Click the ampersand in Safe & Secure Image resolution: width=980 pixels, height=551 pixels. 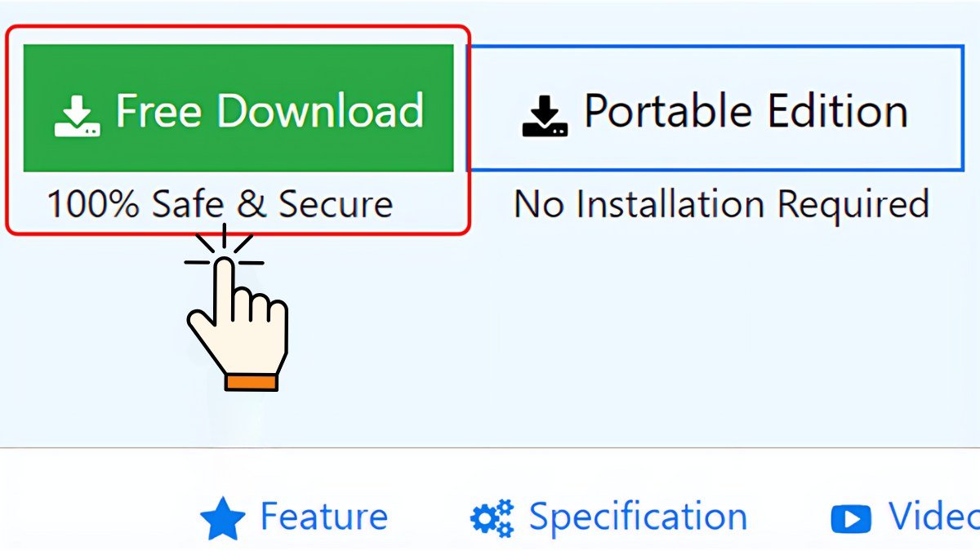pos(252,204)
